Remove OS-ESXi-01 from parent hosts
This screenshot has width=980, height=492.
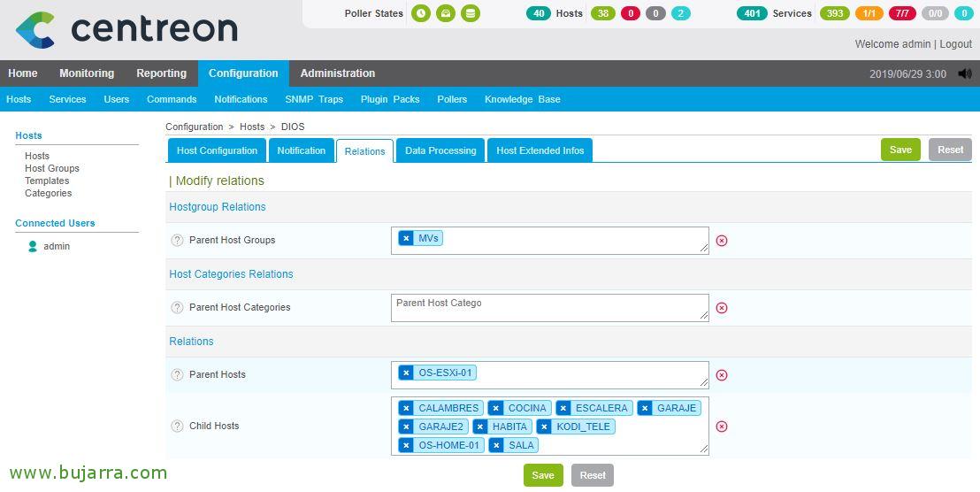coord(406,373)
